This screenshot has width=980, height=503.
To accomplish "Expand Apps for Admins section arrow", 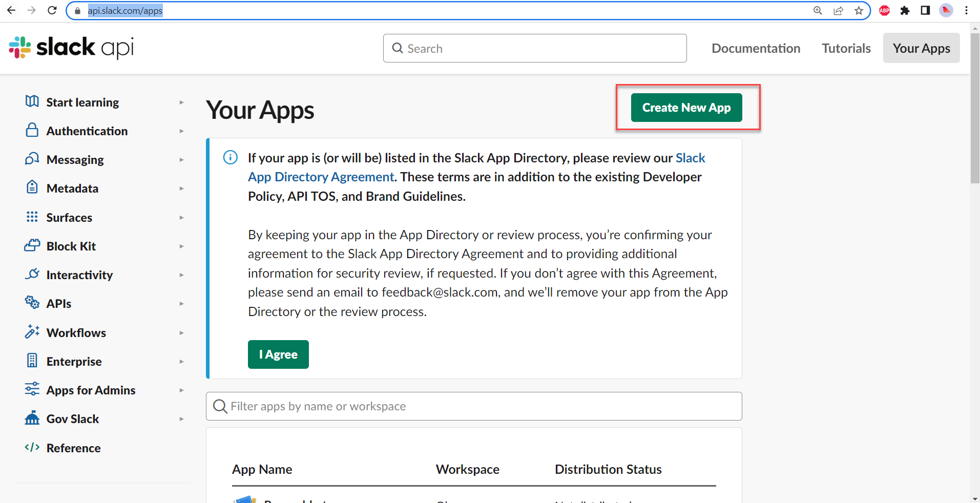I will tap(181, 390).
